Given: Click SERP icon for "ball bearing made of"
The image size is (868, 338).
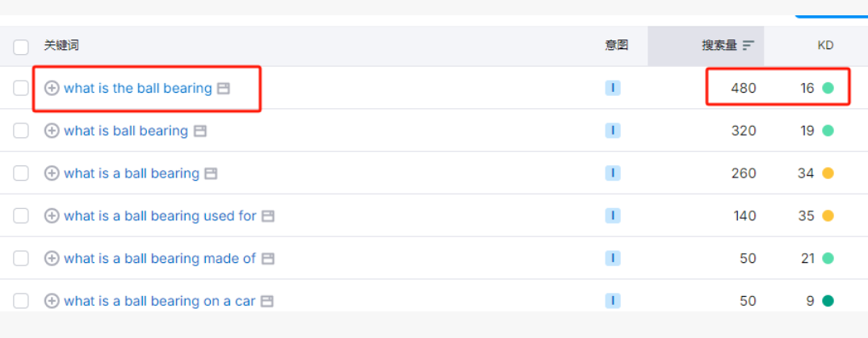Looking at the screenshot, I should tap(268, 259).
